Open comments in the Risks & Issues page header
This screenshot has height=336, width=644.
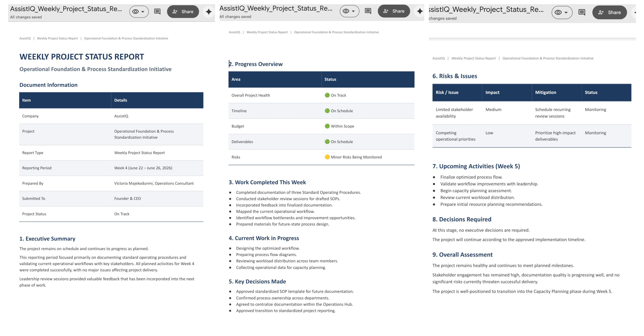click(x=582, y=12)
